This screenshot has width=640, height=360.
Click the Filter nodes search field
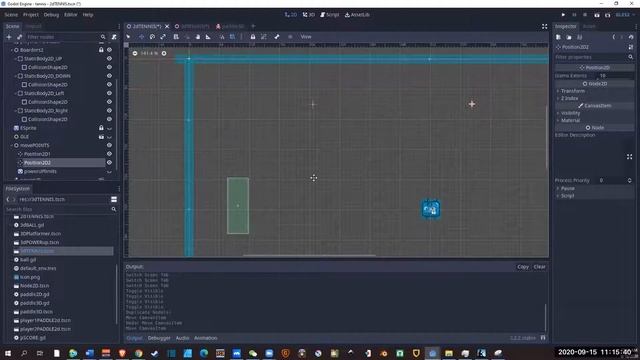(66, 37)
